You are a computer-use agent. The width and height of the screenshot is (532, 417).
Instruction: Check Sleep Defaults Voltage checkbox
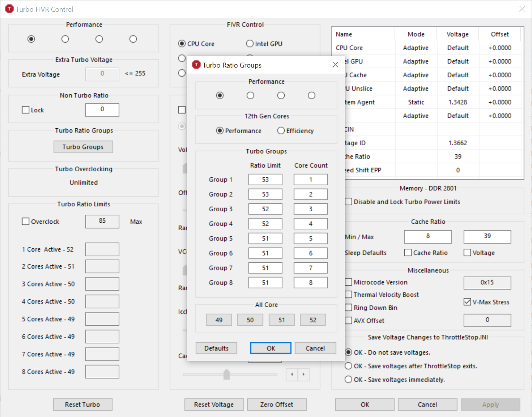pyautogui.click(x=467, y=252)
